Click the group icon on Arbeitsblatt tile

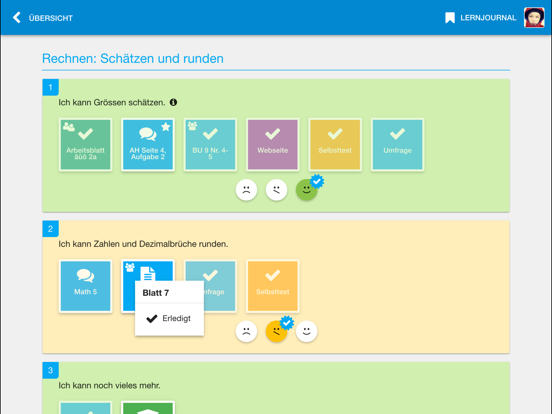pyautogui.click(x=69, y=126)
